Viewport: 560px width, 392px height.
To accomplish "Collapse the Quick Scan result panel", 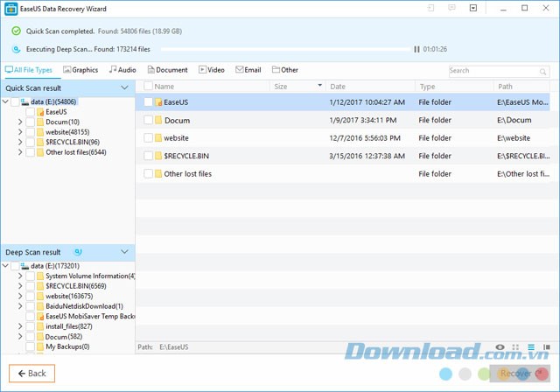I will tap(124, 87).
